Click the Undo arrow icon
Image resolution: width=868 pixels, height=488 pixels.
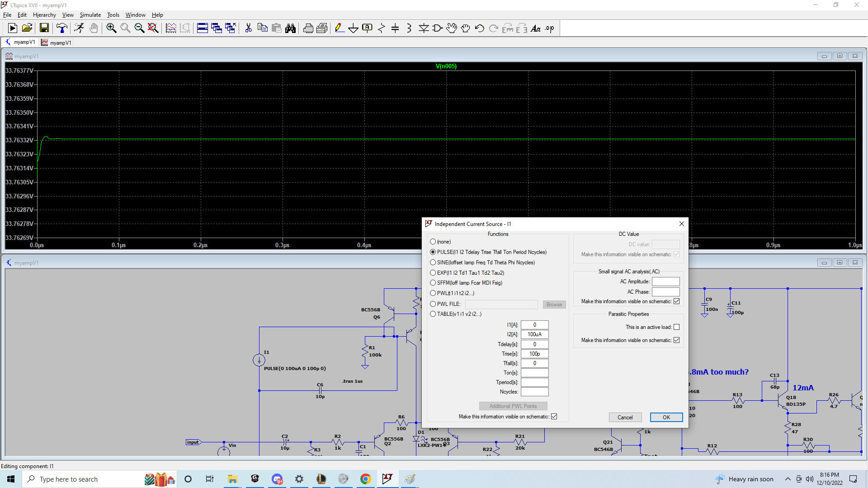pos(480,28)
